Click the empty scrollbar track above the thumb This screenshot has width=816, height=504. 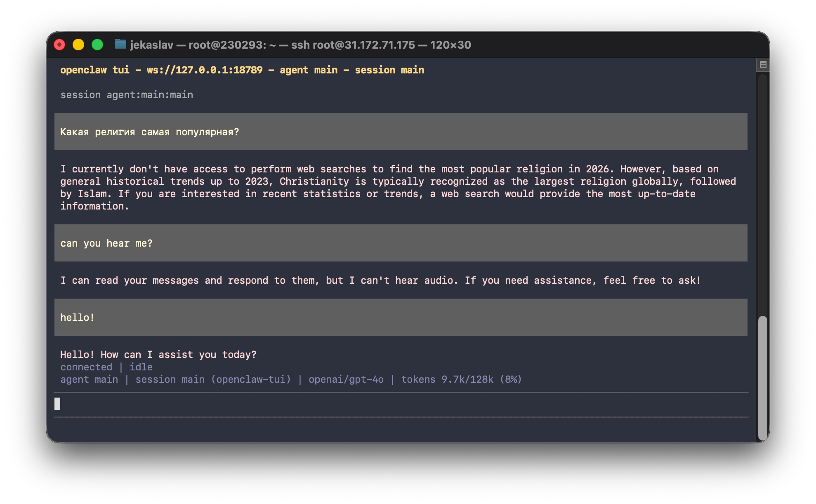tap(763, 194)
